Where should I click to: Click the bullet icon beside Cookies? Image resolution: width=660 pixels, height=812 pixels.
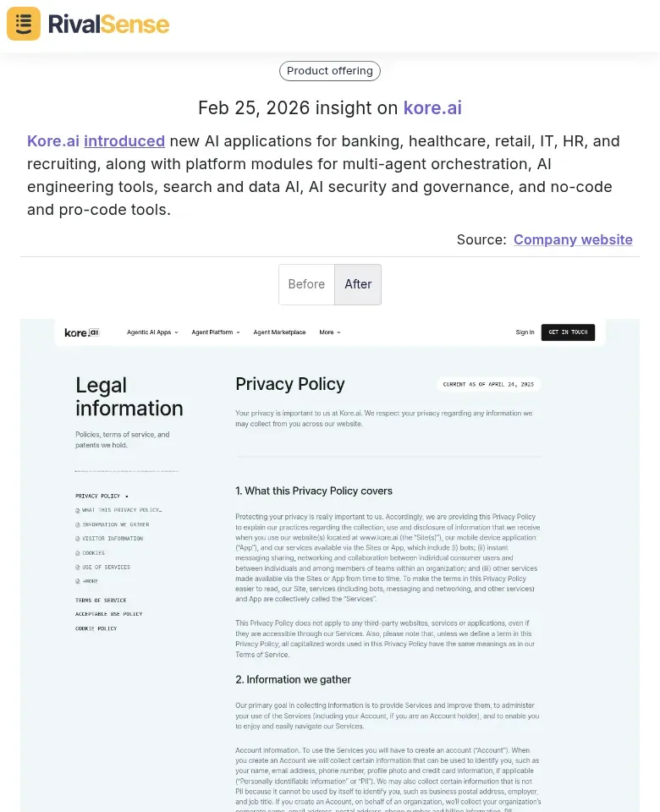pos(78,553)
